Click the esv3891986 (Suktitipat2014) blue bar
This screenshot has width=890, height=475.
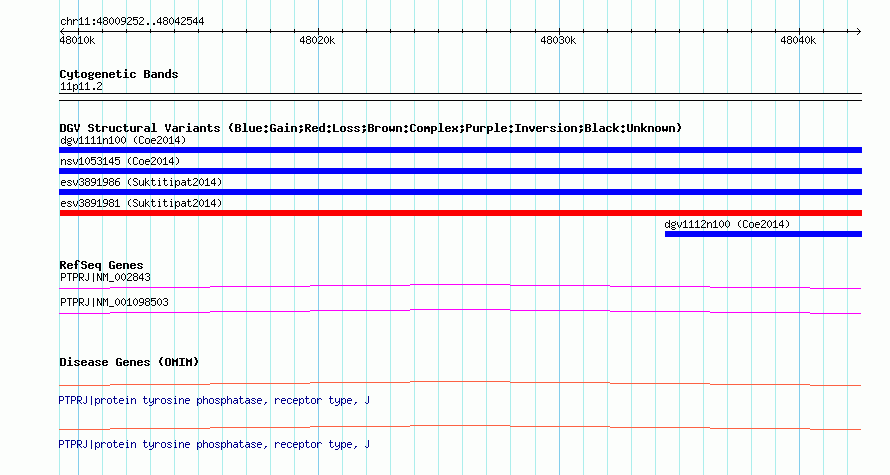pyautogui.click(x=460, y=192)
